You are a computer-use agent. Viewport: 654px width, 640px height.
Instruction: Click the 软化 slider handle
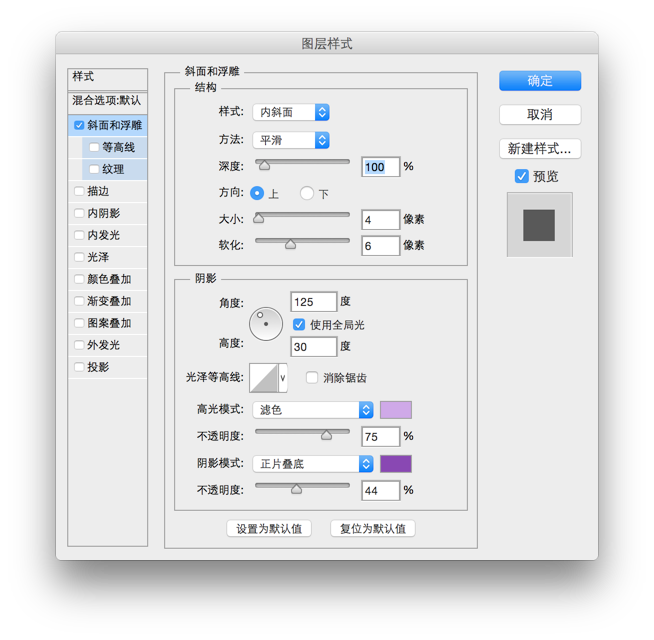[x=290, y=244]
